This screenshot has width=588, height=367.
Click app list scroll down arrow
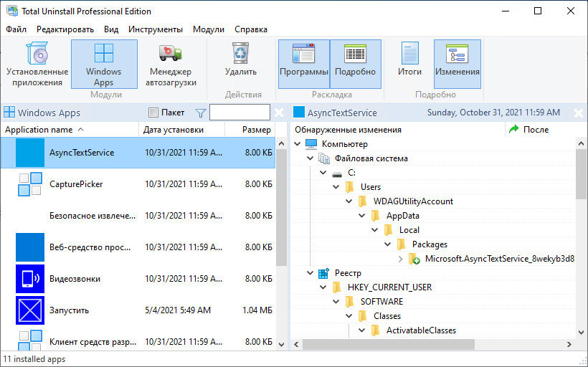click(x=281, y=345)
